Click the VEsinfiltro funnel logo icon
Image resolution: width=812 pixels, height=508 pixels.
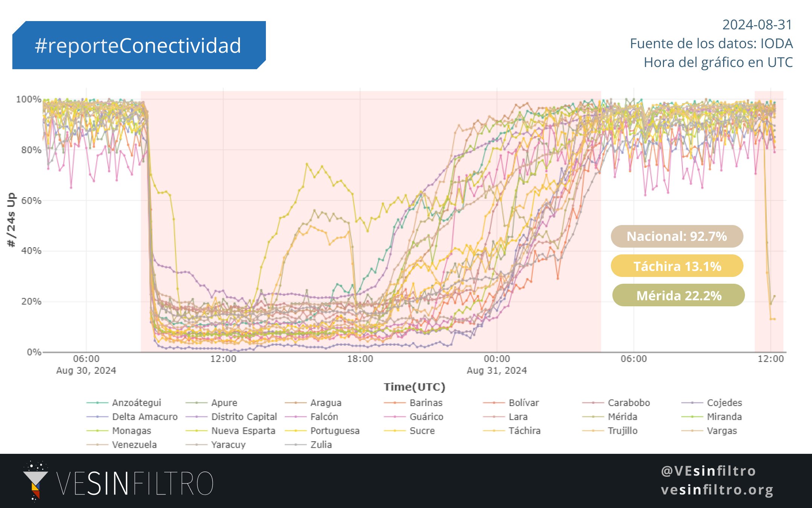pos(35,482)
